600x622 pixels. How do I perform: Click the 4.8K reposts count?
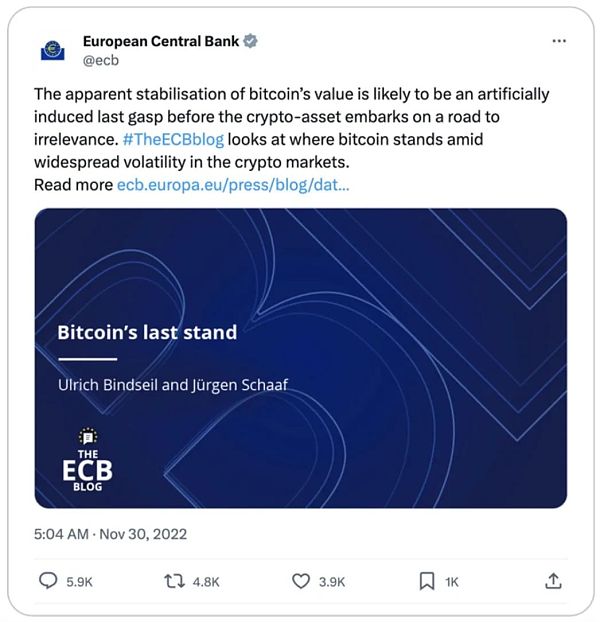tap(205, 581)
